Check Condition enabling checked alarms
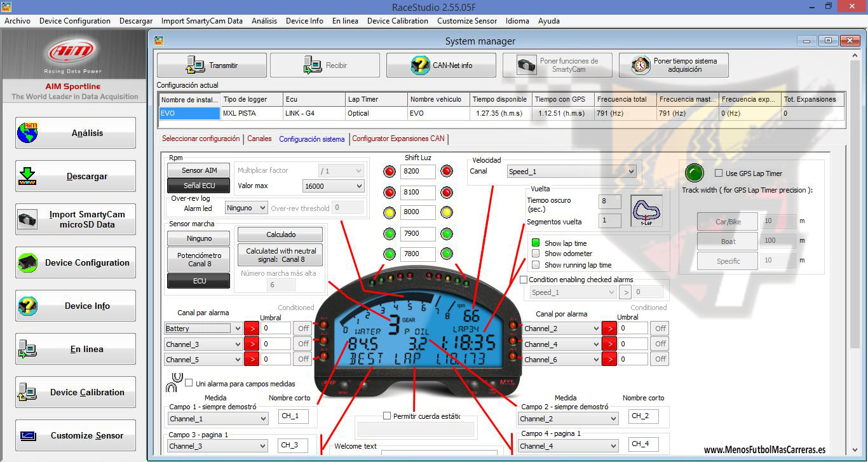 point(524,280)
